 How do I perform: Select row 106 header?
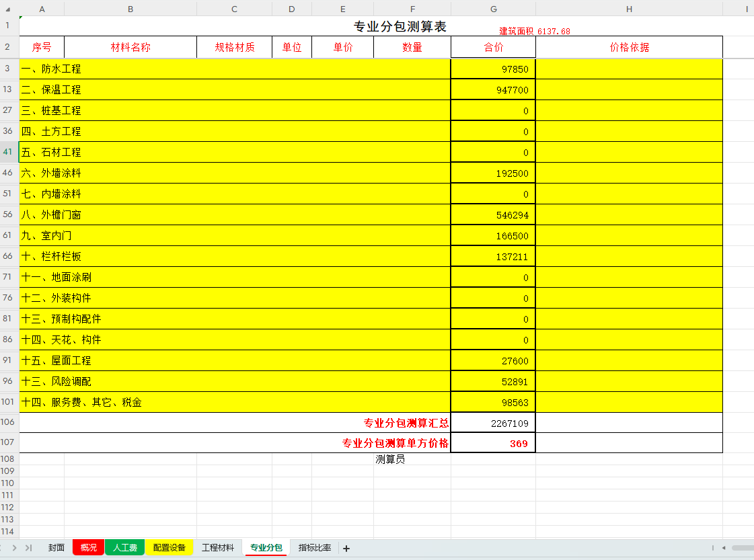click(9, 423)
